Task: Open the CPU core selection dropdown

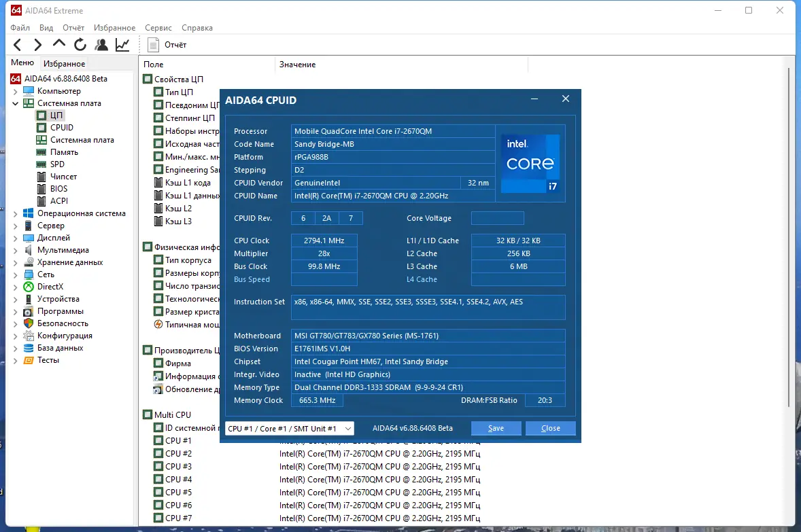Action: click(290, 429)
